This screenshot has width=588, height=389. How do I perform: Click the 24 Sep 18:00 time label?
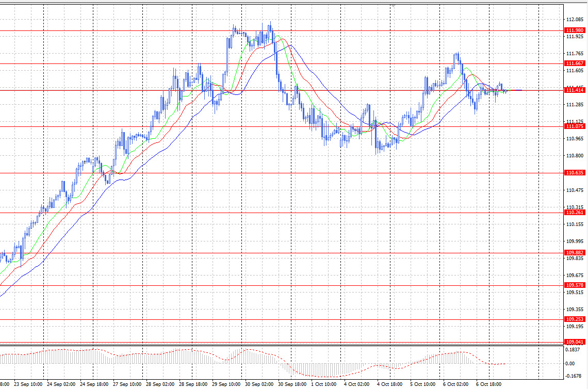pyautogui.click(x=94, y=384)
